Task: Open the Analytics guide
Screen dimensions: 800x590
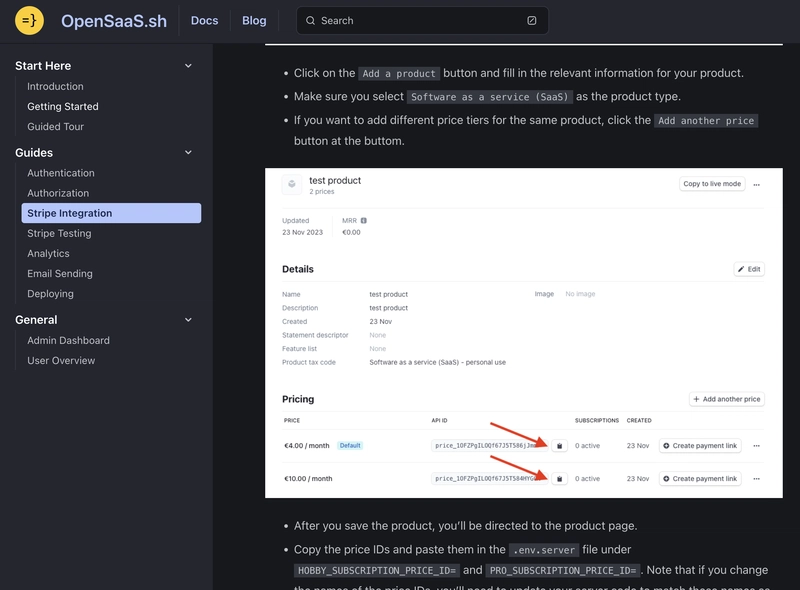Action: click(x=48, y=253)
